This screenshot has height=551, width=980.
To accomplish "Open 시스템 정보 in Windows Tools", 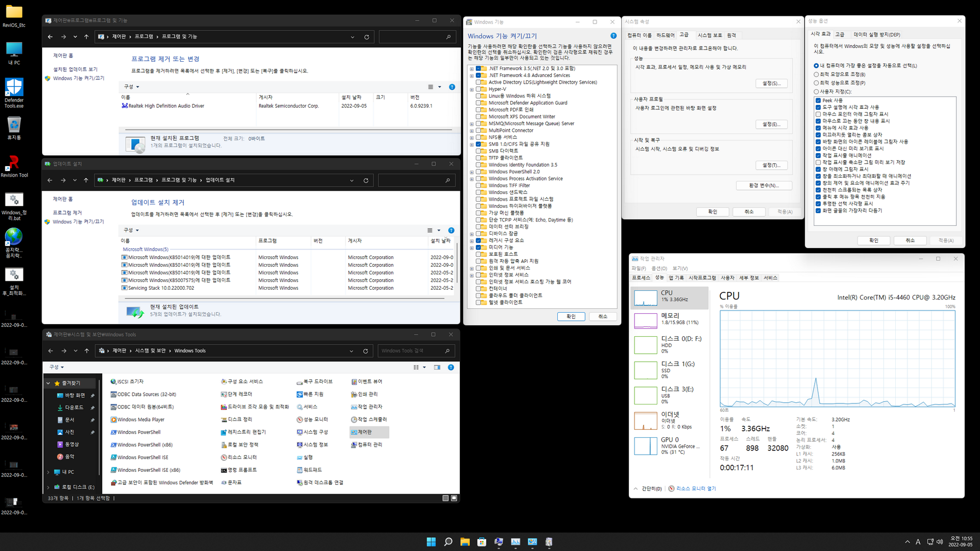I will (312, 444).
